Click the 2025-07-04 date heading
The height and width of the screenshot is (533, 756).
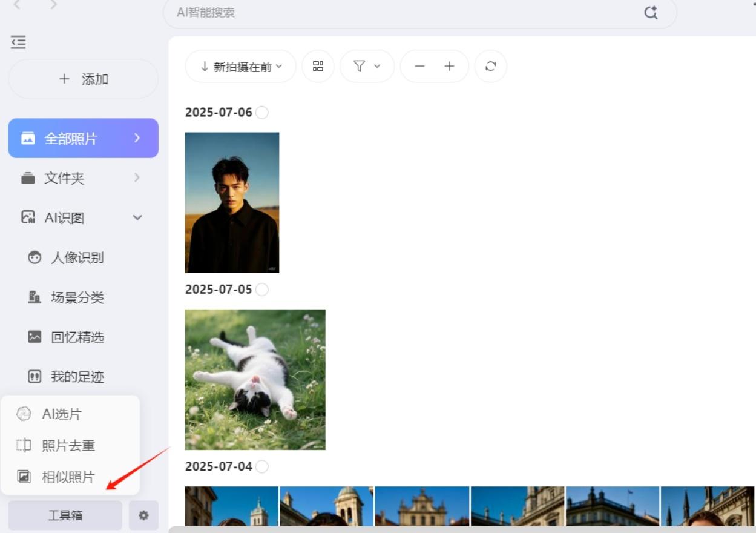[219, 466]
